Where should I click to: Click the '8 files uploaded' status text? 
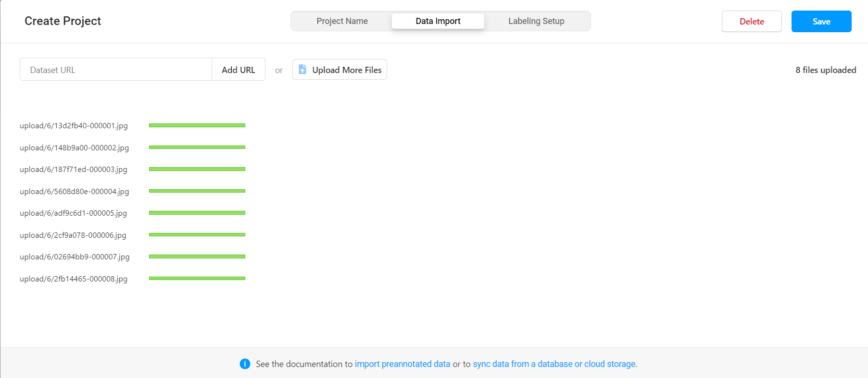point(826,70)
